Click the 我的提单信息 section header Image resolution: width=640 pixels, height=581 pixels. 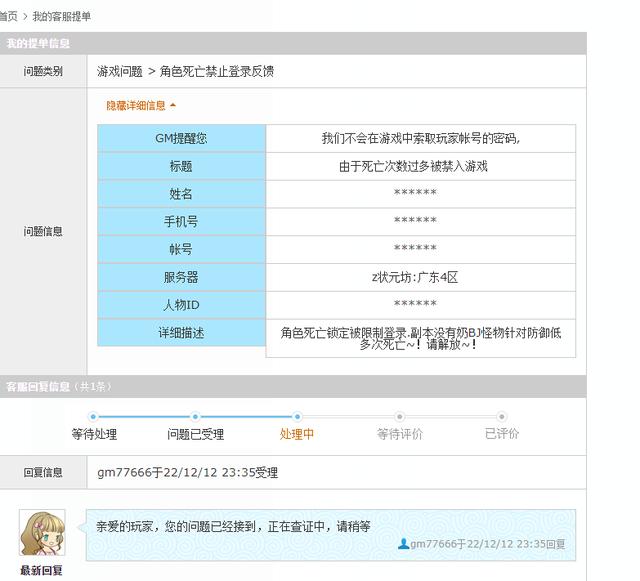tap(38, 44)
